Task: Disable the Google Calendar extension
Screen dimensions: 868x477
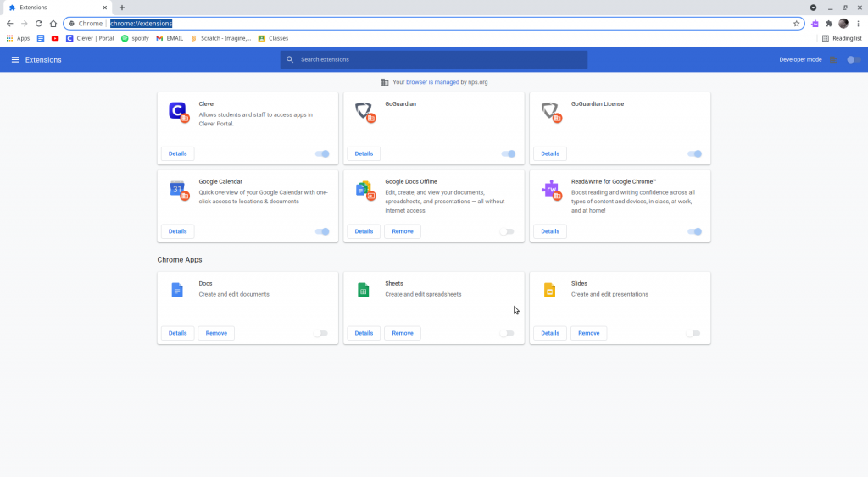Action: (x=322, y=231)
